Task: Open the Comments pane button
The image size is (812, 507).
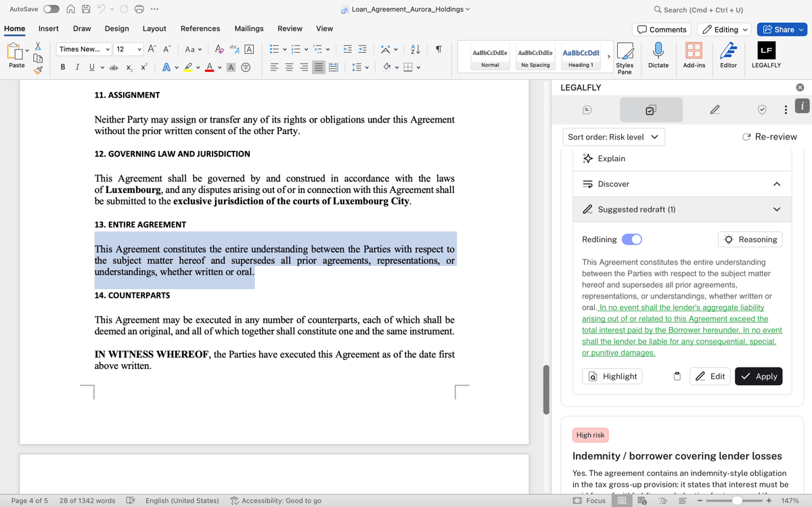Action: [662, 30]
